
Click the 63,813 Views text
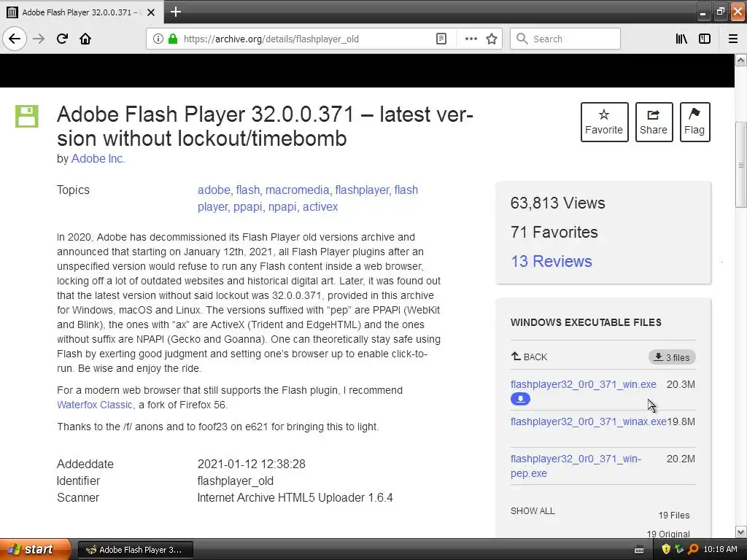click(558, 203)
